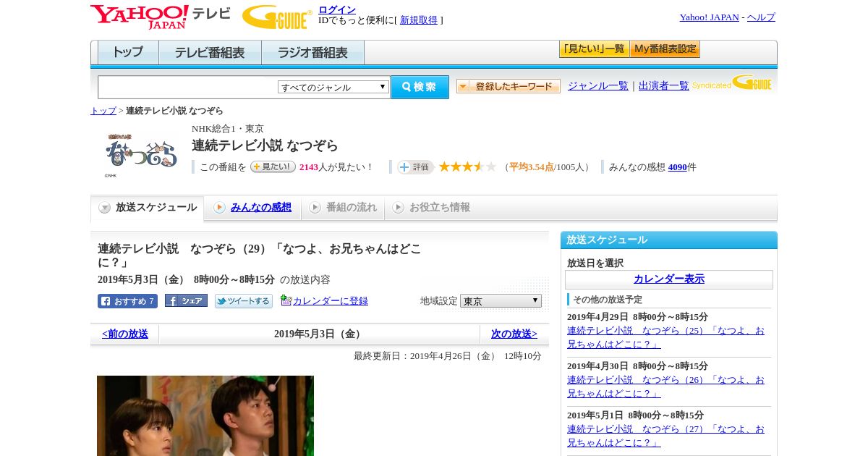Viewport: 868px width, 456px height.
Task: Click the orange play icon before みんなの感想
Action: pos(219,208)
